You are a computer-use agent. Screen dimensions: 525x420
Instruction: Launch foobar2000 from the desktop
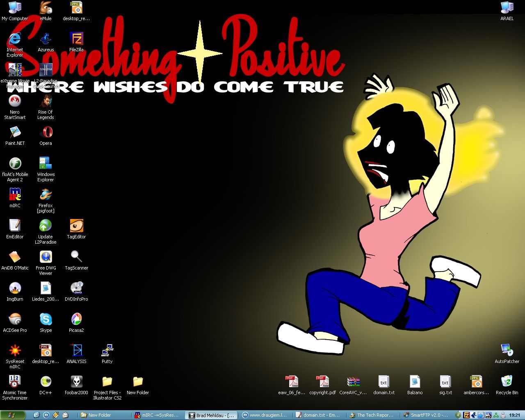76,385
